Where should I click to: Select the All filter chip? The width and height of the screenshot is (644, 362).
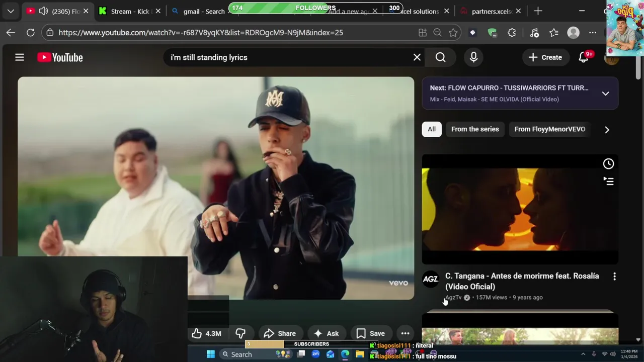coord(432,129)
